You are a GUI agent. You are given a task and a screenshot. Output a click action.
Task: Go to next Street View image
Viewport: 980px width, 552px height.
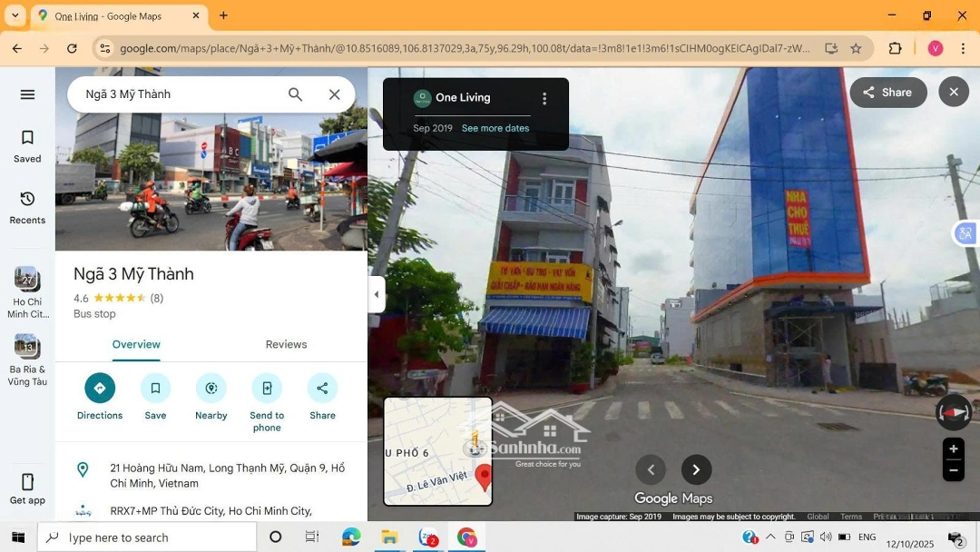tap(696, 470)
